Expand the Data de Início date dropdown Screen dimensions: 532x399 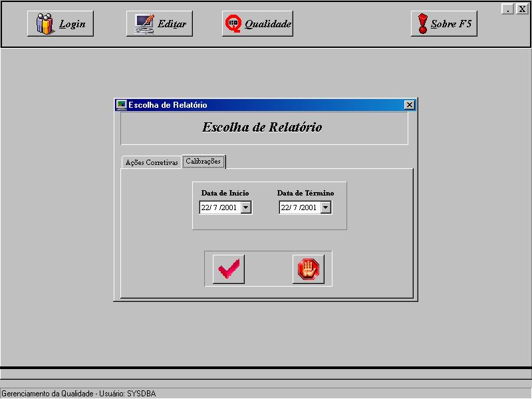(245, 207)
